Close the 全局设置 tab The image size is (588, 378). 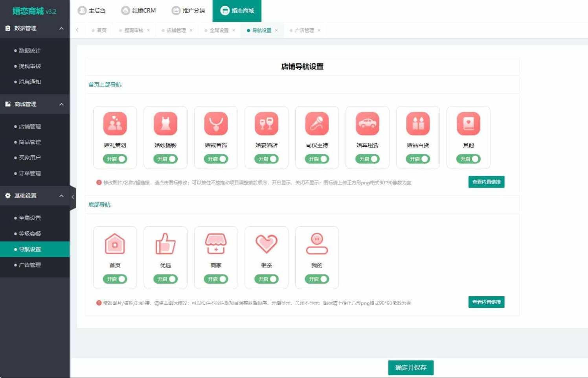(234, 30)
